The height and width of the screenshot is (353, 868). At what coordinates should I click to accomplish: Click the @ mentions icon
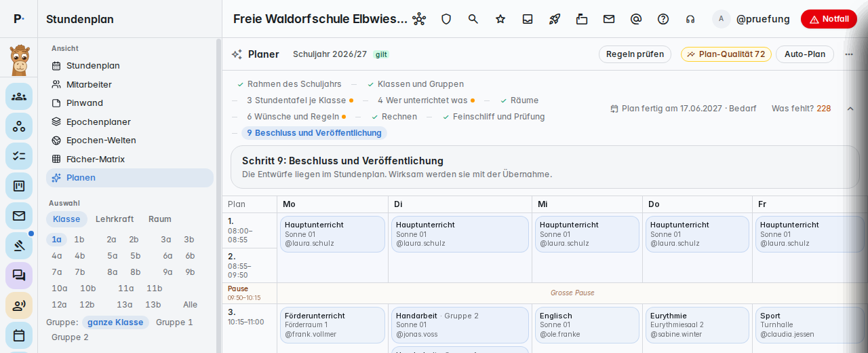636,19
